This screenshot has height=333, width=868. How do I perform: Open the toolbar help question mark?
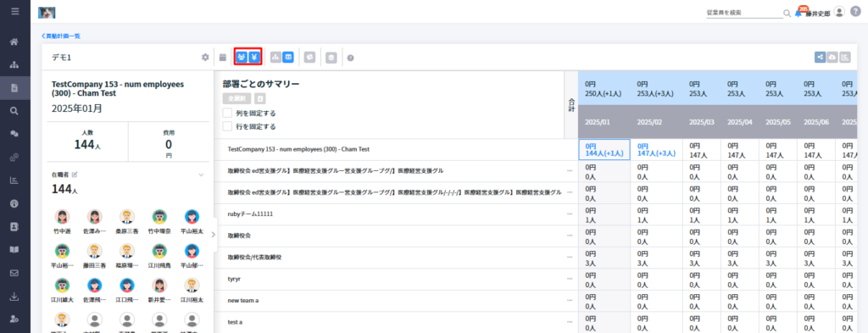tap(350, 58)
